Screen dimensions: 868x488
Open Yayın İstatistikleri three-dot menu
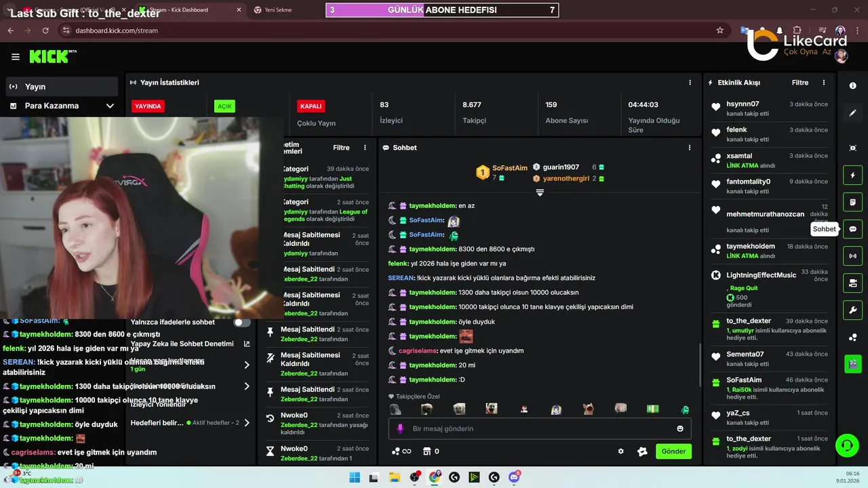coord(690,83)
